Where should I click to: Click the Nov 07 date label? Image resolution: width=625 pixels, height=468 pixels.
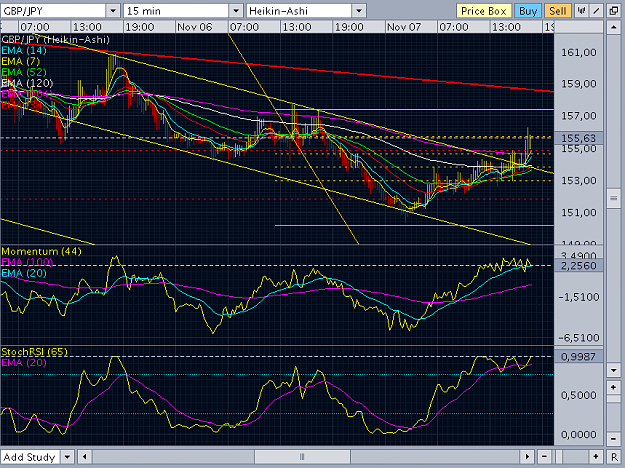(404, 27)
